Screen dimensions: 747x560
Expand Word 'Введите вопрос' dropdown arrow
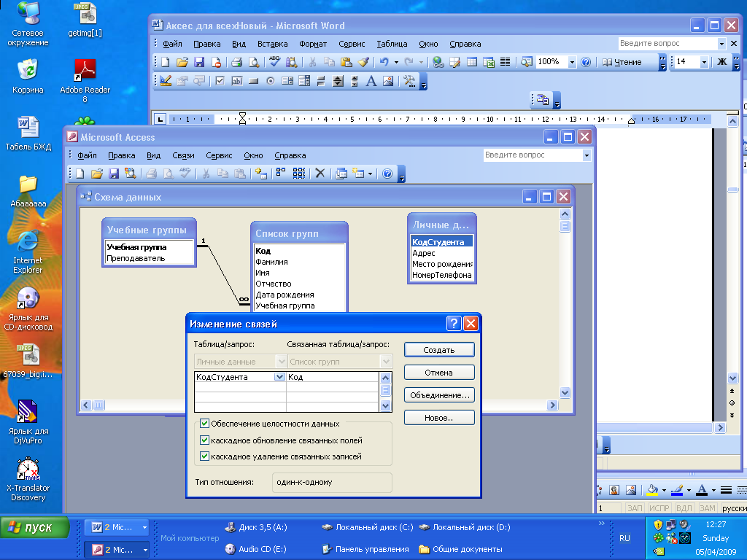tap(721, 43)
